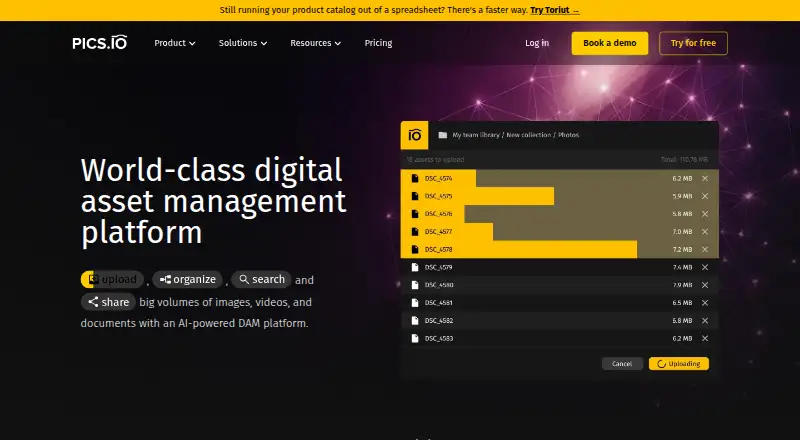
Task: Click the file icon for DSC_4580
Action: 415,285
